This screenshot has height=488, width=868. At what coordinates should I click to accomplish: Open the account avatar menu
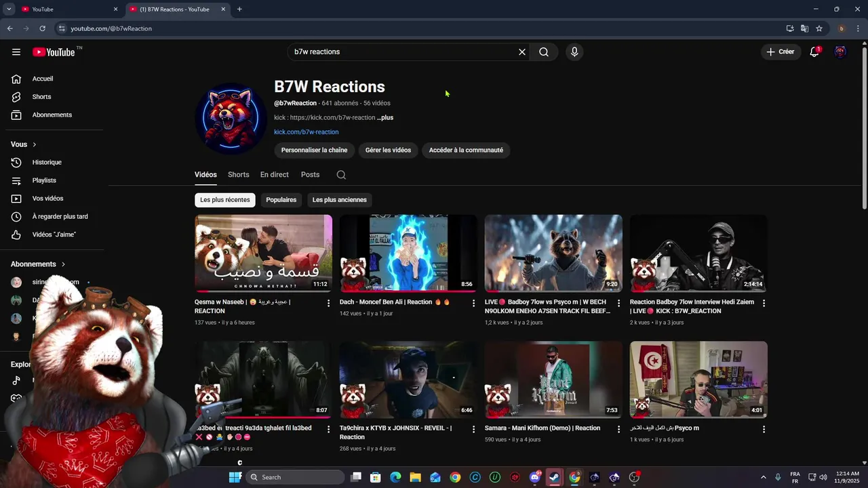[840, 52]
